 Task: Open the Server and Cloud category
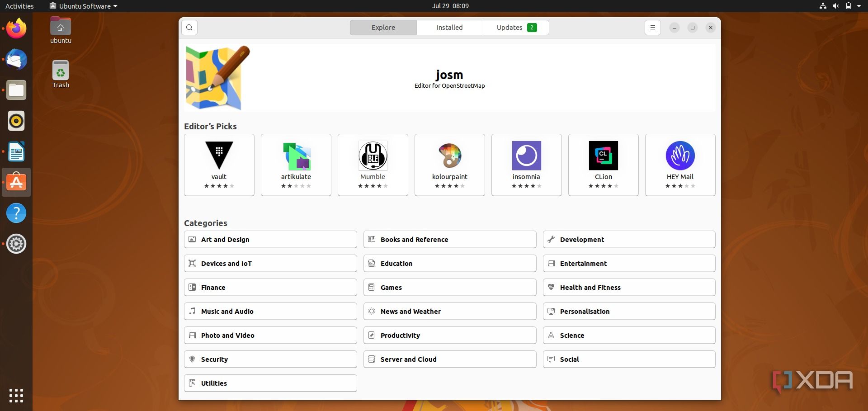pos(450,359)
